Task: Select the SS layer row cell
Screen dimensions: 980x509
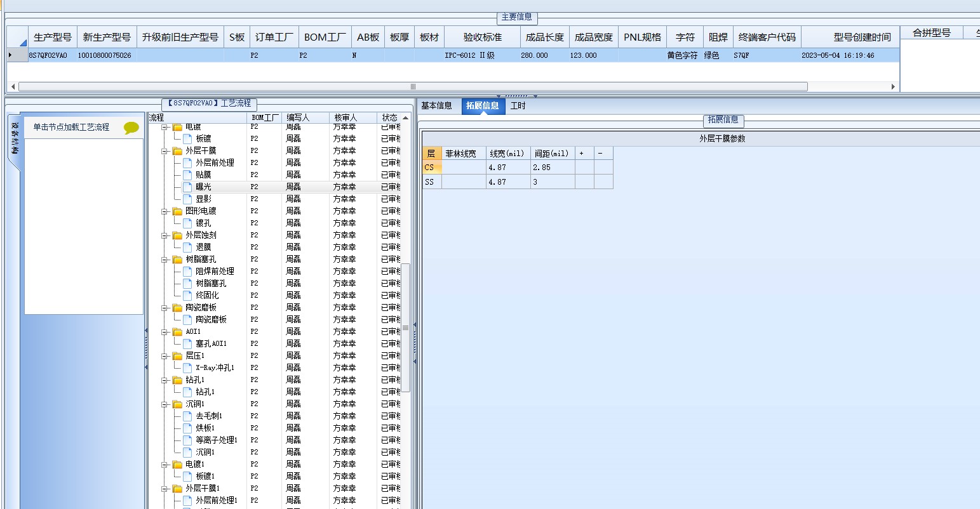Action: pos(432,182)
